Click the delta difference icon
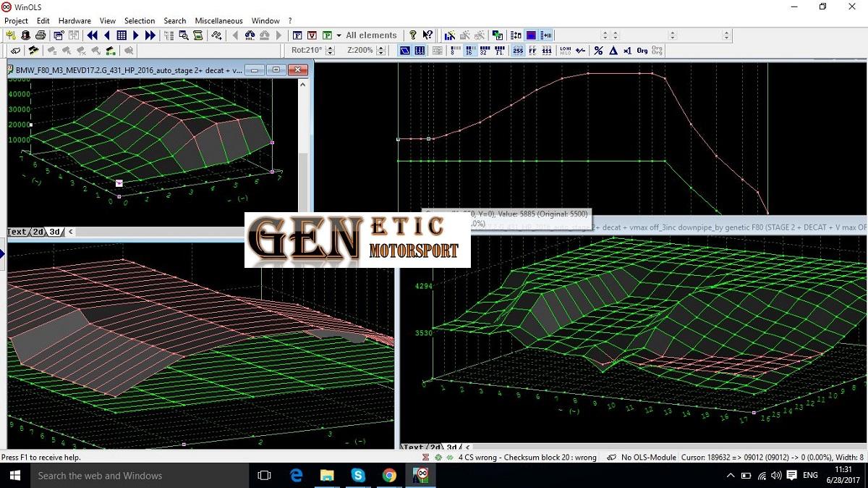868x488 pixels. pyautogui.click(x=613, y=51)
